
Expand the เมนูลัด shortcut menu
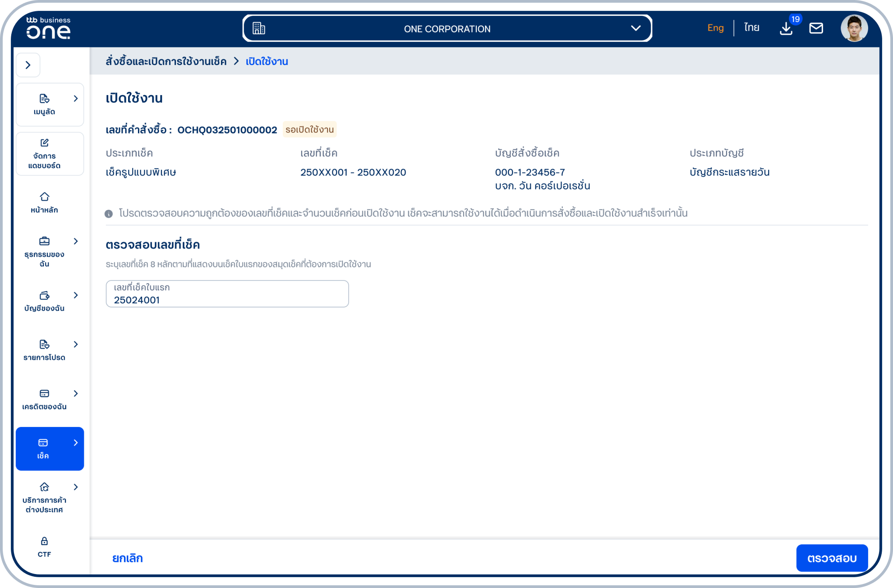[x=50, y=105]
